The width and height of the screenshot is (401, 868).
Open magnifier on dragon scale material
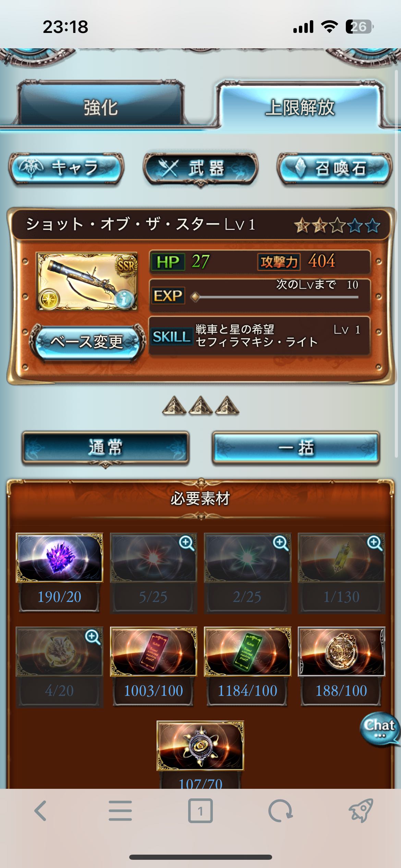click(x=93, y=637)
